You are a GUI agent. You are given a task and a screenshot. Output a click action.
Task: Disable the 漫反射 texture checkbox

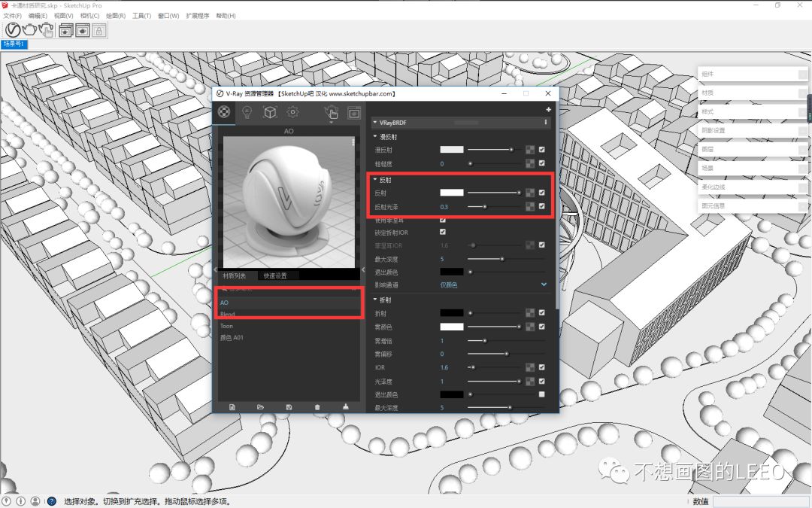541,150
